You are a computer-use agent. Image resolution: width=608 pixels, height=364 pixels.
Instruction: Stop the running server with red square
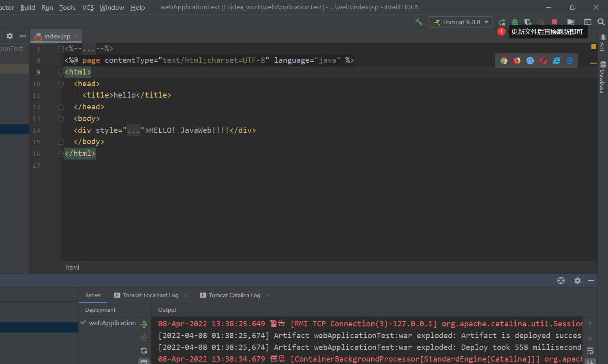(x=554, y=22)
